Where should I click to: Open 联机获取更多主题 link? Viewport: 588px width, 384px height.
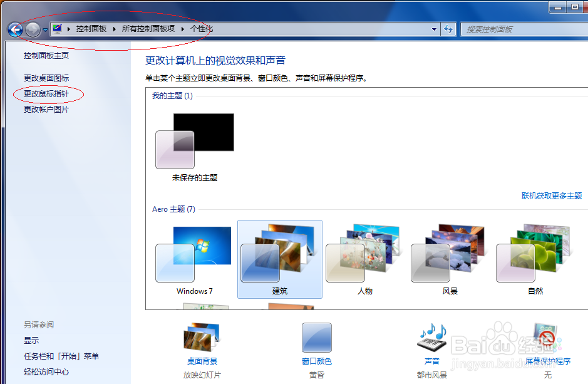coord(552,195)
